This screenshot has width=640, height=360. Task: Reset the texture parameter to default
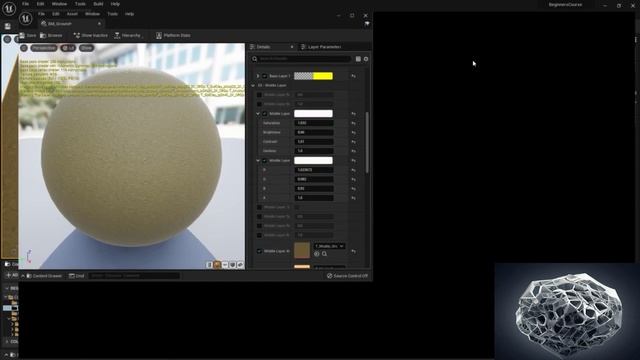click(x=353, y=252)
